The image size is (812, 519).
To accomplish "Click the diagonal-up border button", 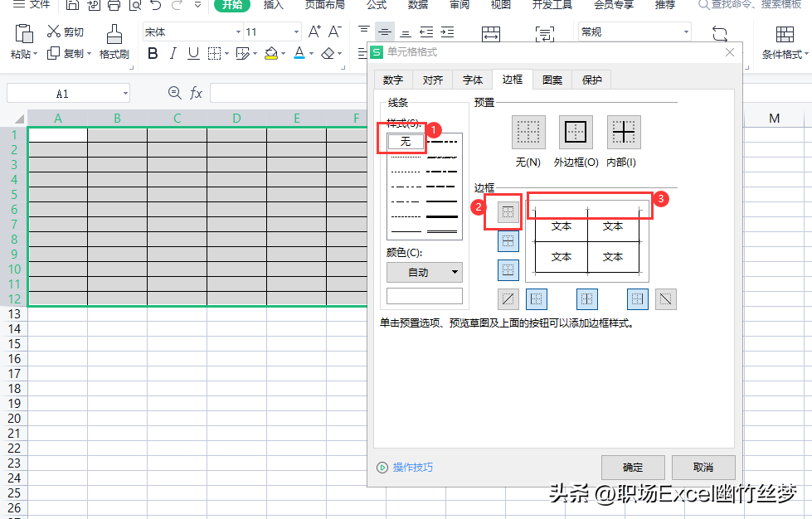I will tap(508, 298).
